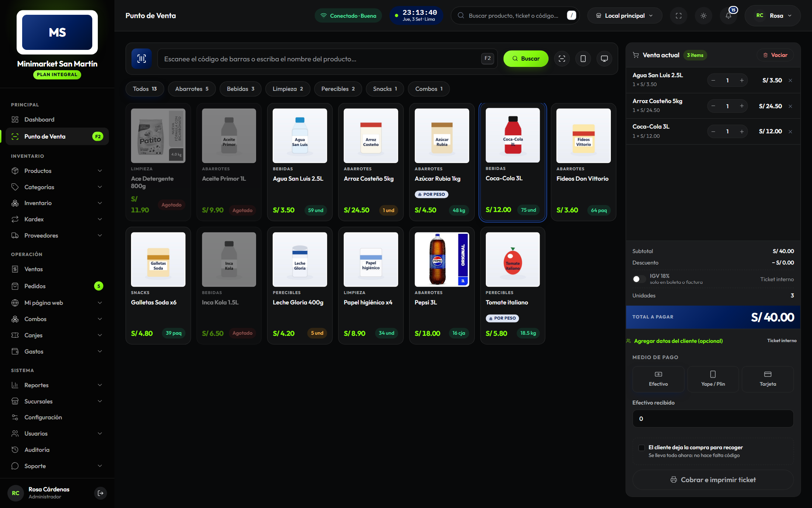Viewport: 812px width, 508px height.
Task: Filter products by Bebidas category
Action: pyautogui.click(x=240, y=89)
